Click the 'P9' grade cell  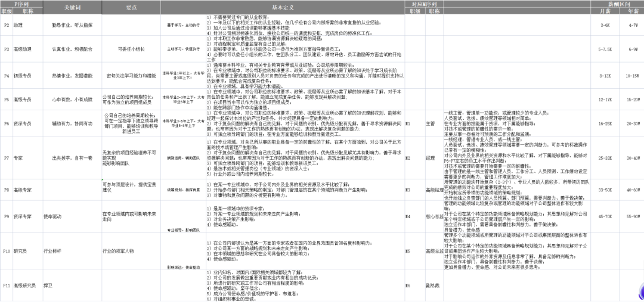(x=6, y=216)
